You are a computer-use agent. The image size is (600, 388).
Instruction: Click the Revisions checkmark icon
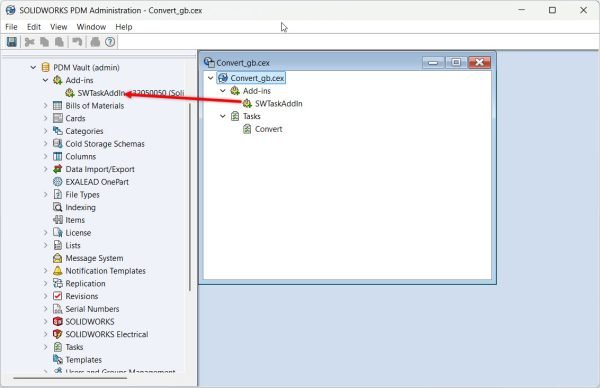click(x=57, y=296)
